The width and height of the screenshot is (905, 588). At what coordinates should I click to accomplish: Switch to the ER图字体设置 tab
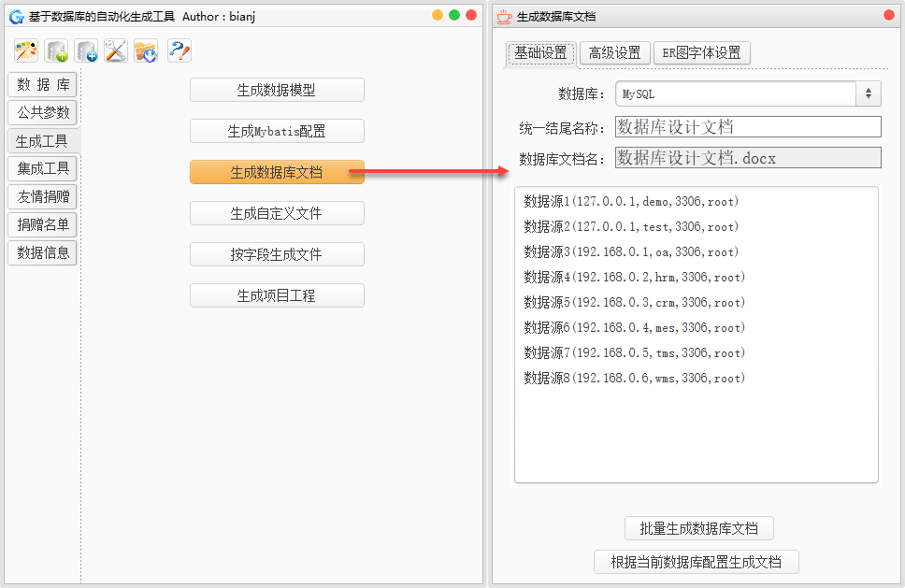702,53
